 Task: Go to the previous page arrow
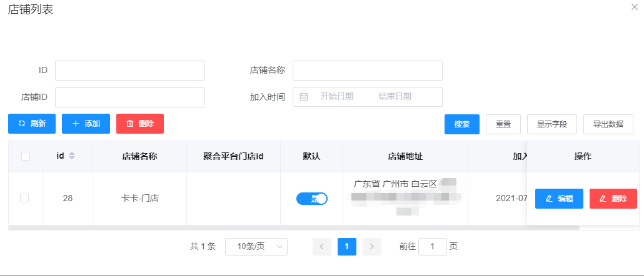point(322,247)
